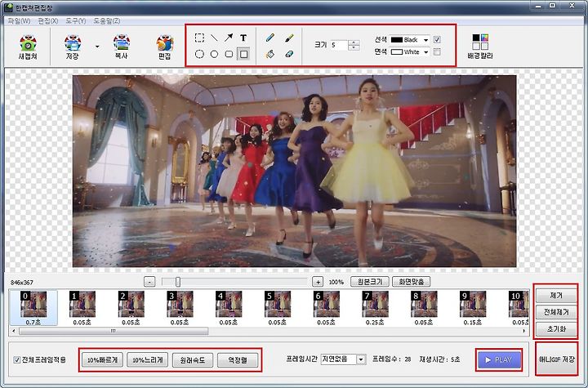
Task: Click the 10%빠르게 faster button
Action: click(102, 360)
